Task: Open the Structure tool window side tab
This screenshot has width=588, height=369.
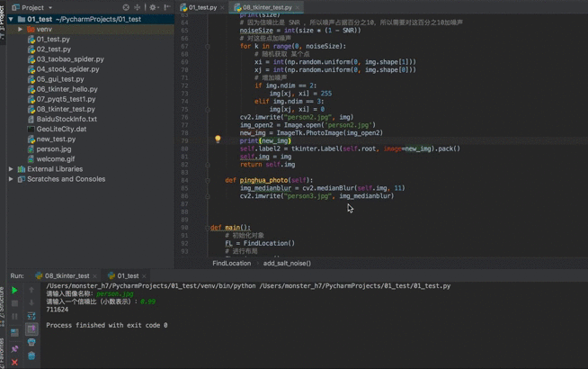Action: click(x=3, y=307)
